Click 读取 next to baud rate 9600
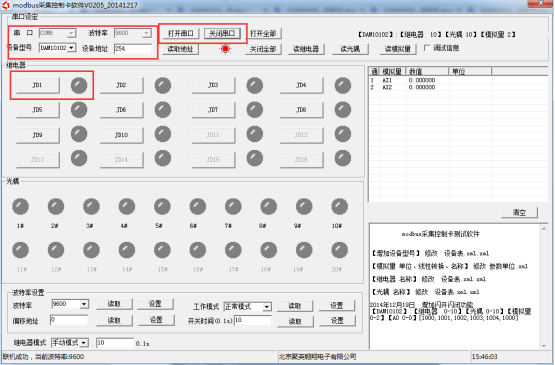 (114, 304)
